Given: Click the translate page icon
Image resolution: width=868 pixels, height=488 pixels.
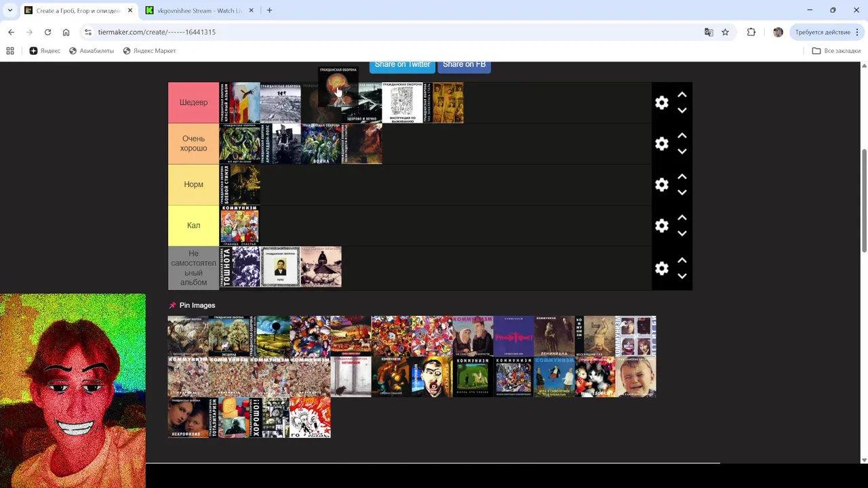Looking at the screenshot, I should click(x=709, y=32).
